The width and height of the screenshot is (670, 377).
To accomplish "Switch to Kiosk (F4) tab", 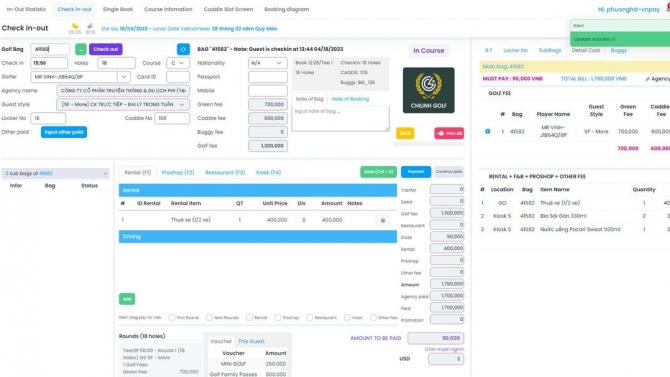I will (268, 172).
